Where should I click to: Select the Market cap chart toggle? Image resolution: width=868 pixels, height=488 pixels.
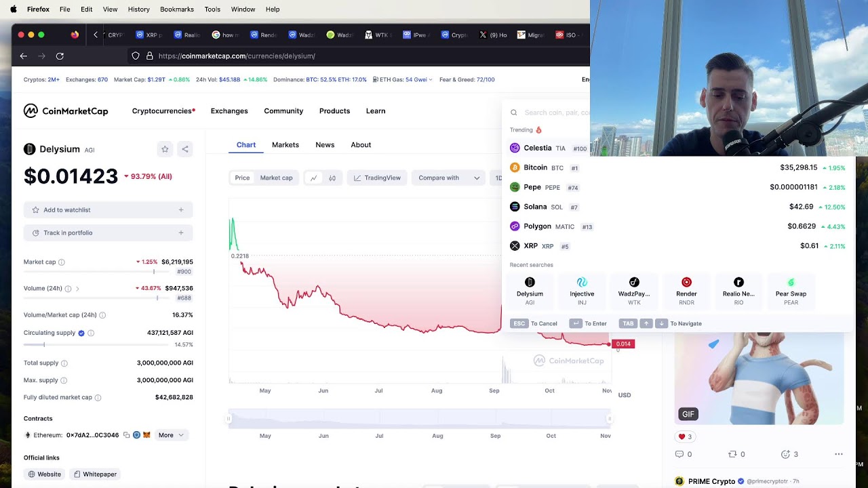click(276, 178)
